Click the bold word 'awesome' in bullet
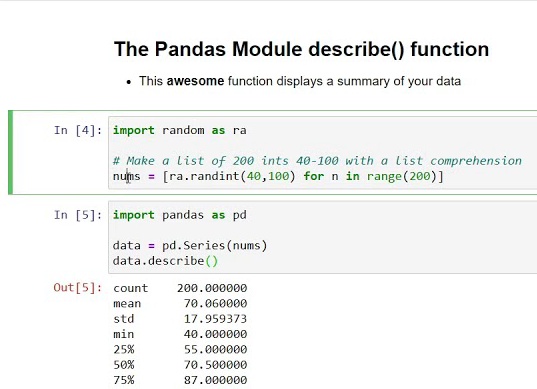The width and height of the screenshot is (537, 389). tap(195, 81)
